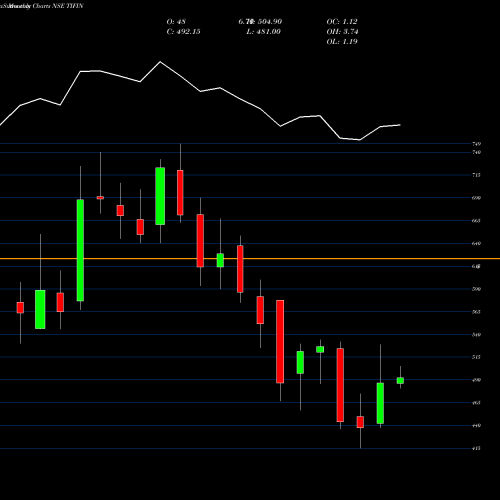Click the 565 price axis label
Image resolution: width=500 pixels, height=500 pixels.
476,312
